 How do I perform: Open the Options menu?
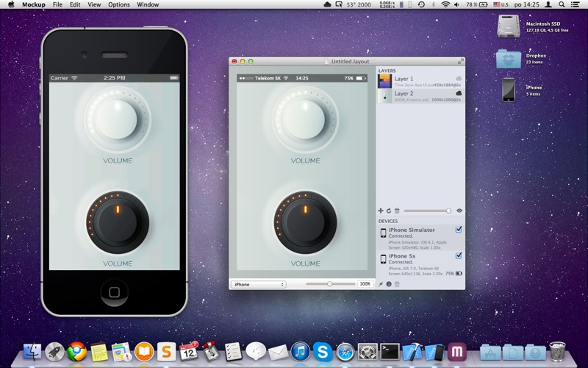click(x=119, y=4)
